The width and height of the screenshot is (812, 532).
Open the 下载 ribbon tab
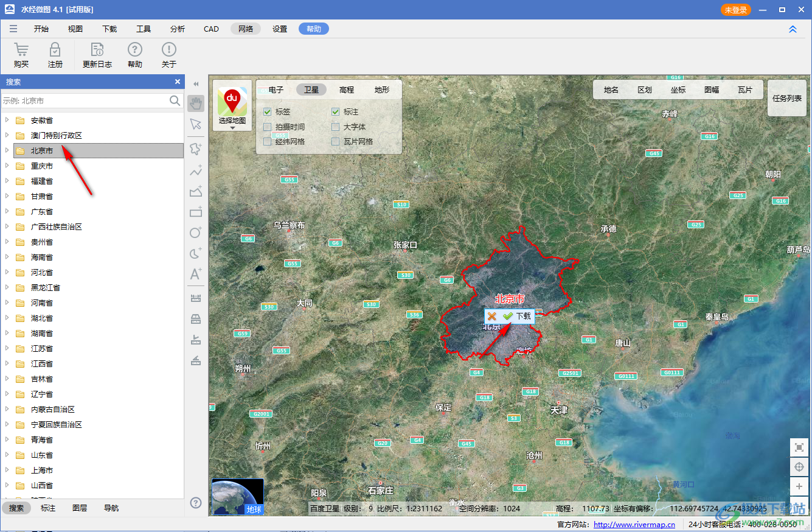(x=109, y=29)
